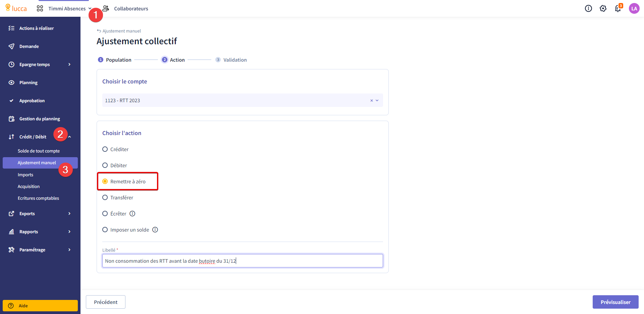This screenshot has width=644, height=314.
Task: Click into the Libellé text field
Action: [x=243, y=261]
